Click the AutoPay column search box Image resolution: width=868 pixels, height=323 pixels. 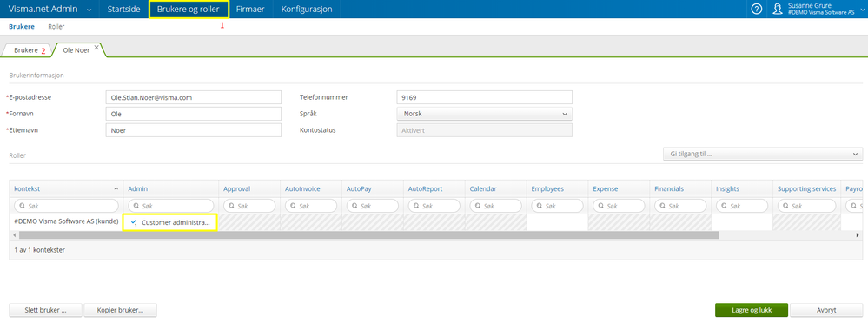pos(373,206)
